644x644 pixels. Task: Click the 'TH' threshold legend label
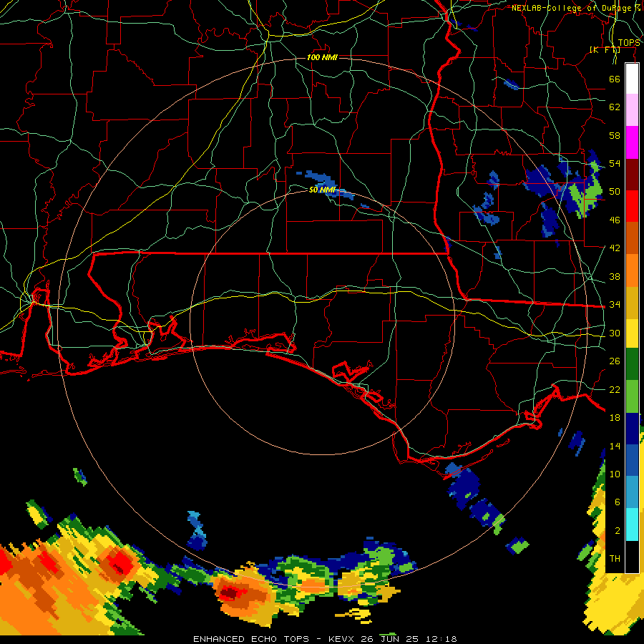[615, 559]
